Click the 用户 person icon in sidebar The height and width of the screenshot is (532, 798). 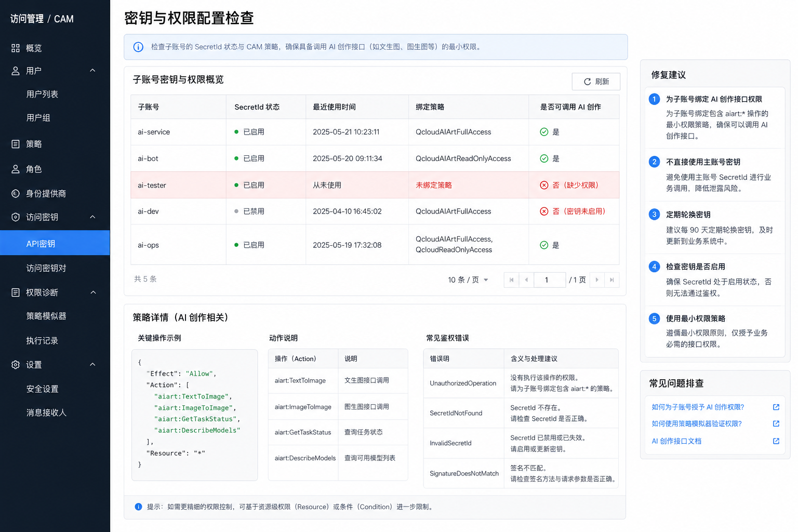[16, 71]
